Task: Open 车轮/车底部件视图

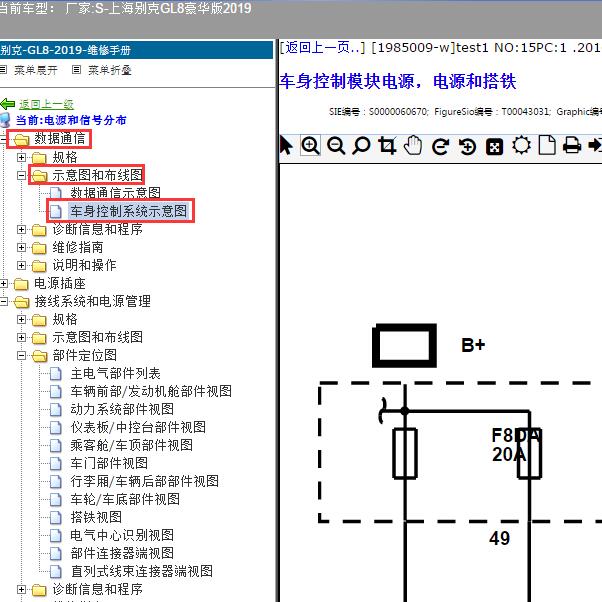Action: pyautogui.click(x=125, y=499)
